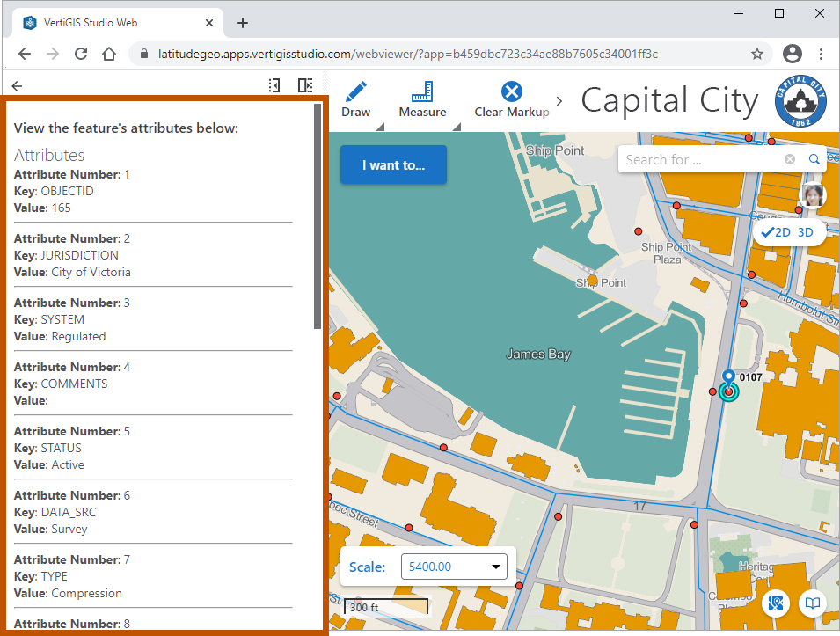Clear the map search box

coord(790,159)
